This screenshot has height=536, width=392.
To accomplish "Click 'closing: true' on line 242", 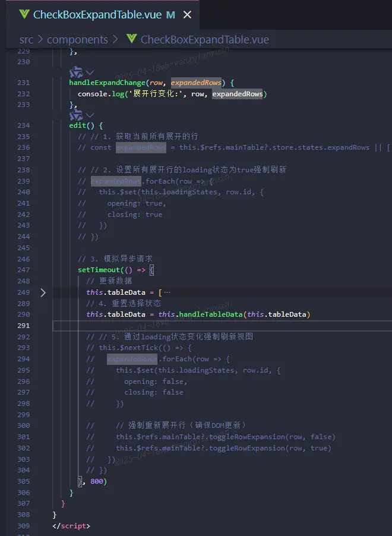I will [x=135, y=215].
